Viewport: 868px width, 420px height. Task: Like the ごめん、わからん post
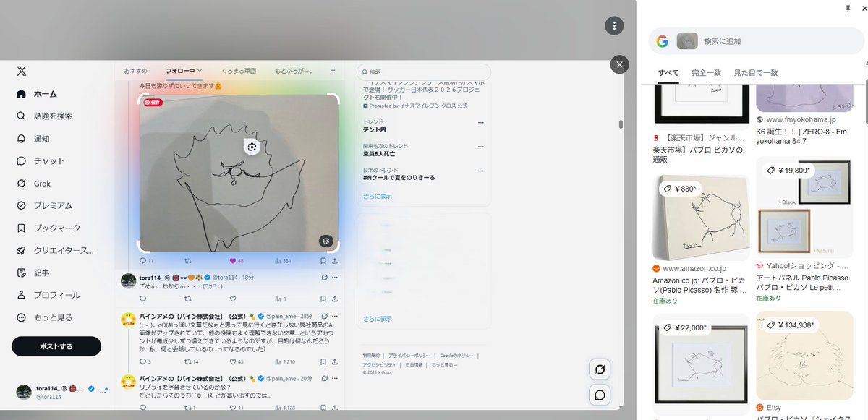pyautogui.click(x=233, y=299)
